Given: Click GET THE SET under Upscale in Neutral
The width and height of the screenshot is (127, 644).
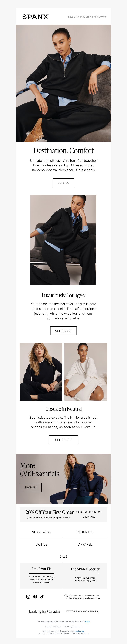Looking at the screenshot, I should (63, 440).
